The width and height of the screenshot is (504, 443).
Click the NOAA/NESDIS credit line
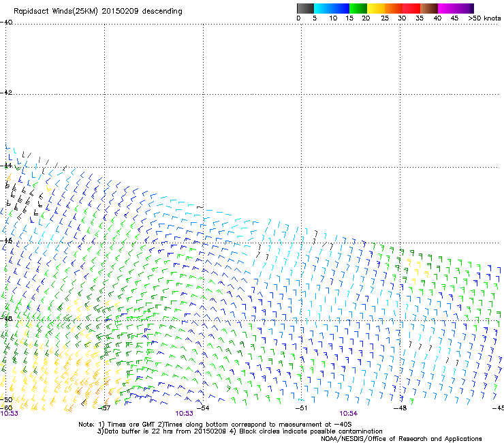click(401, 439)
